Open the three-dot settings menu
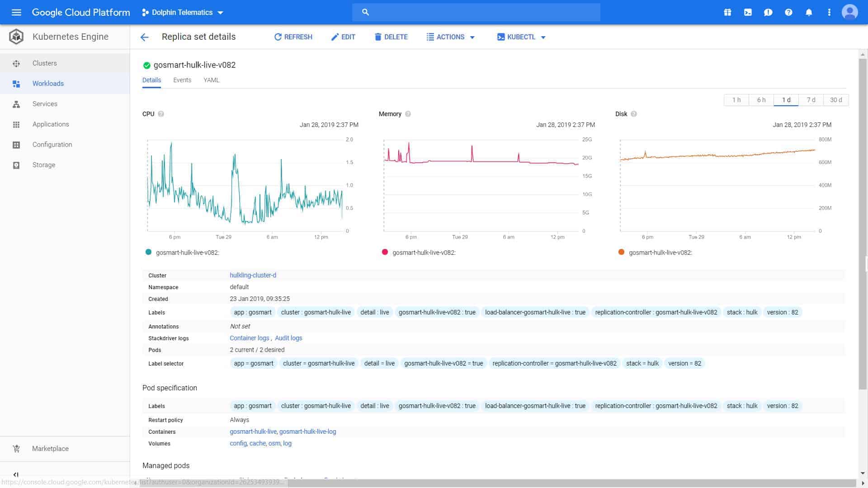868x488 pixels. (829, 12)
